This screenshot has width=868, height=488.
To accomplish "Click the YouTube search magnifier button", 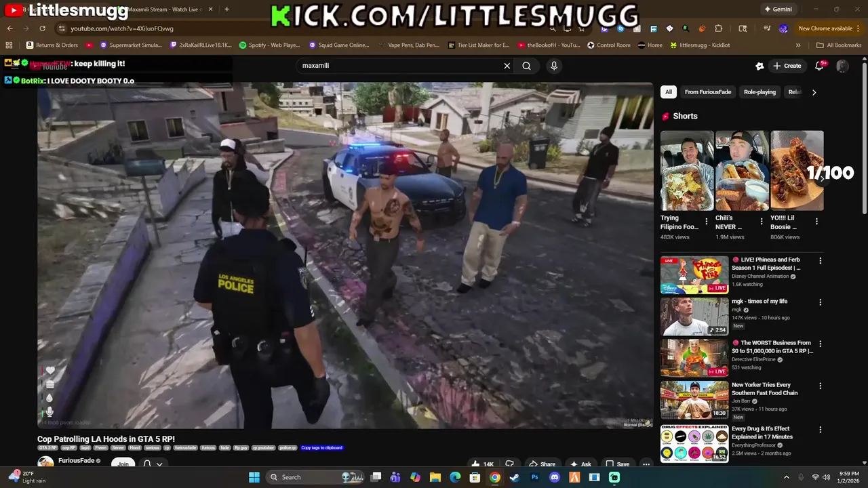I will pyautogui.click(x=526, y=66).
